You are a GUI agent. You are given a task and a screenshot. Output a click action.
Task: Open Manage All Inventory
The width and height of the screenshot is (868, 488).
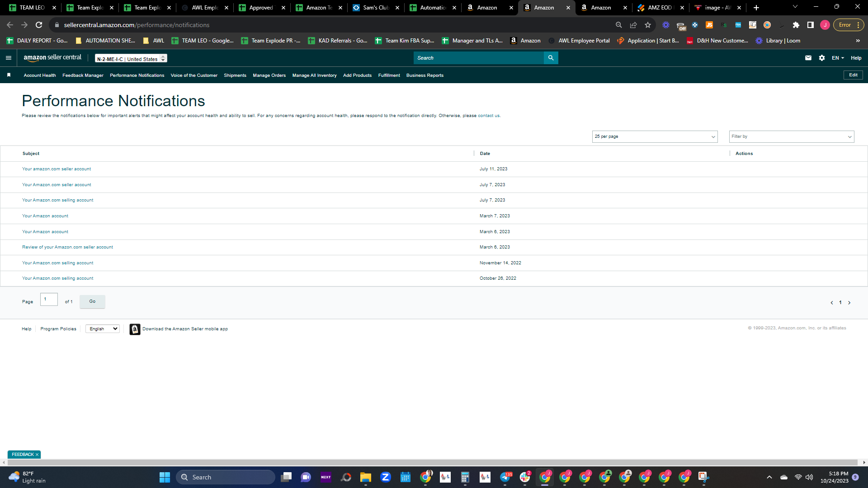click(x=314, y=75)
